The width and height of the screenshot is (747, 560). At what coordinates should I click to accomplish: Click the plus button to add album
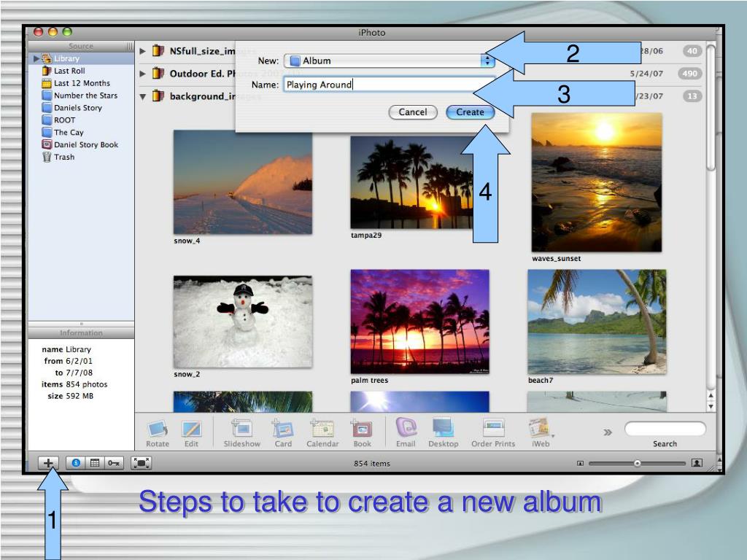(x=49, y=463)
